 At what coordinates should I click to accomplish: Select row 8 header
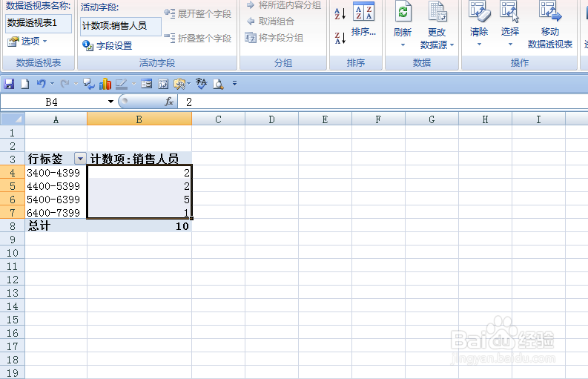click(13, 226)
